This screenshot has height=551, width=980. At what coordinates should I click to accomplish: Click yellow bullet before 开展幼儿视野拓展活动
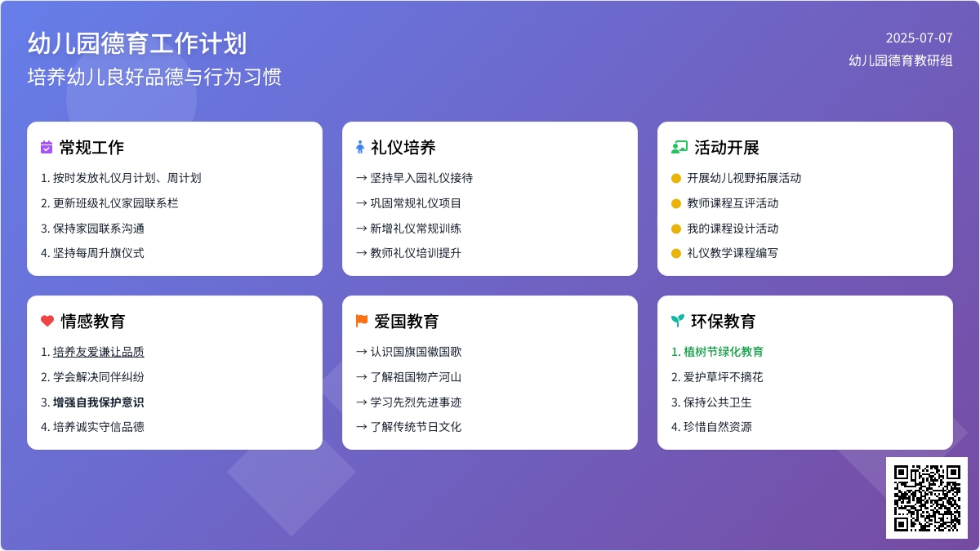point(676,178)
